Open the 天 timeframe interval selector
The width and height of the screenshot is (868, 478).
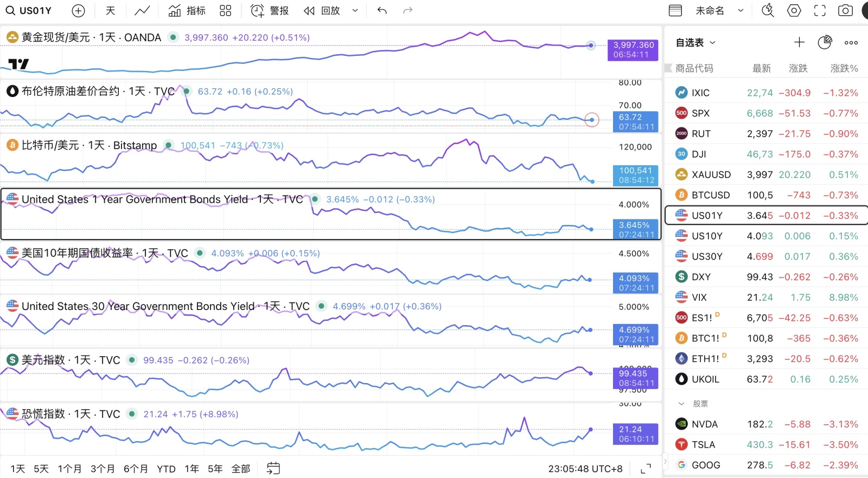click(x=110, y=10)
